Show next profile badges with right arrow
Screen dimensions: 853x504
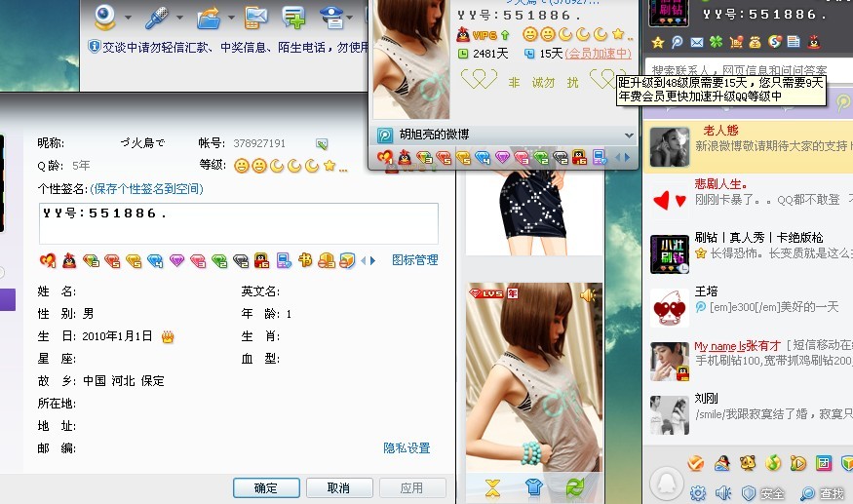point(372,260)
